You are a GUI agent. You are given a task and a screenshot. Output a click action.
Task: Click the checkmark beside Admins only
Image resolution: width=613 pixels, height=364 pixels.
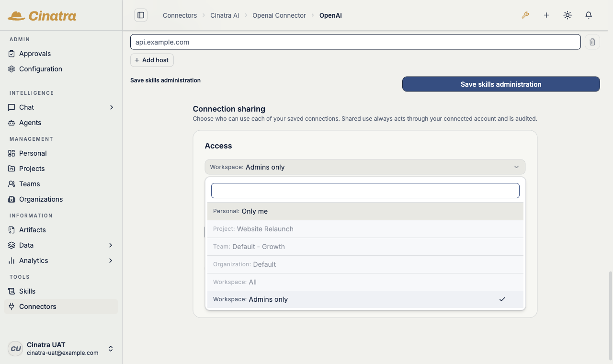click(502, 299)
